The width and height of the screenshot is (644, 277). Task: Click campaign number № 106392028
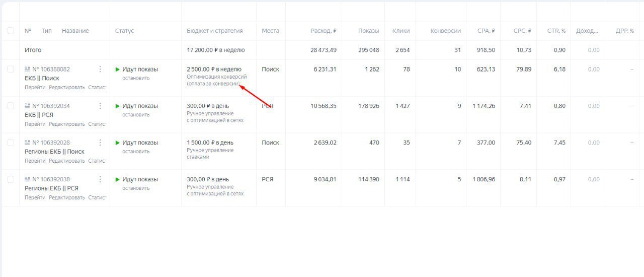(x=51, y=143)
